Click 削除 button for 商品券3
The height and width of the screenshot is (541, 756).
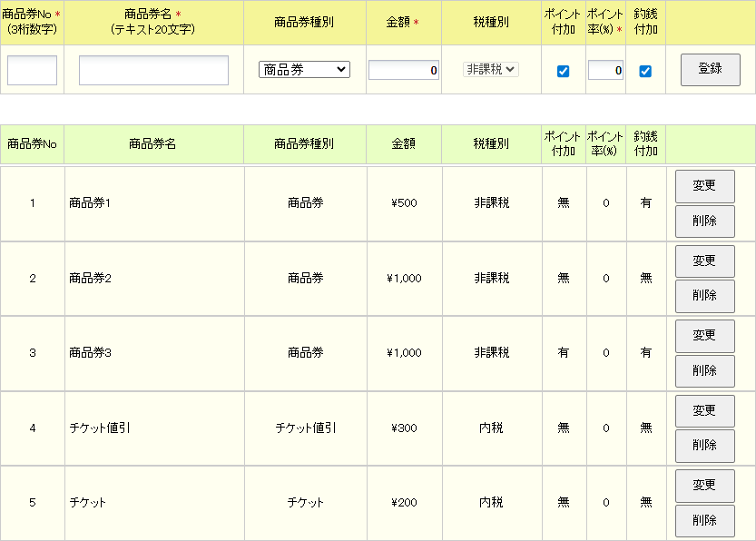pos(705,371)
